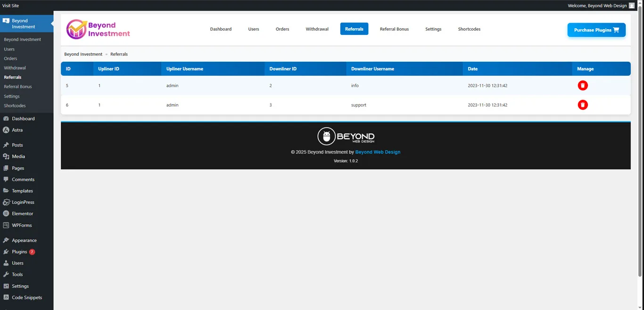Viewport: 644px width, 310px height.
Task: Click the Referrals breadcrumb text
Action: tap(119, 54)
